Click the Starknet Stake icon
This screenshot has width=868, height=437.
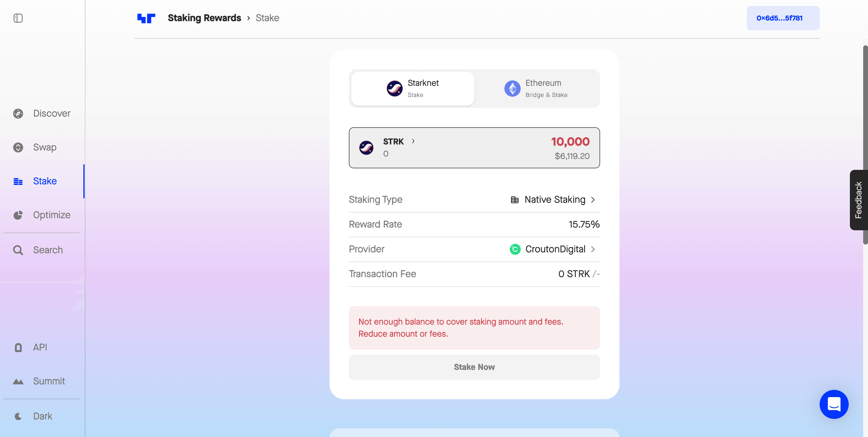[x=394, y=88]
